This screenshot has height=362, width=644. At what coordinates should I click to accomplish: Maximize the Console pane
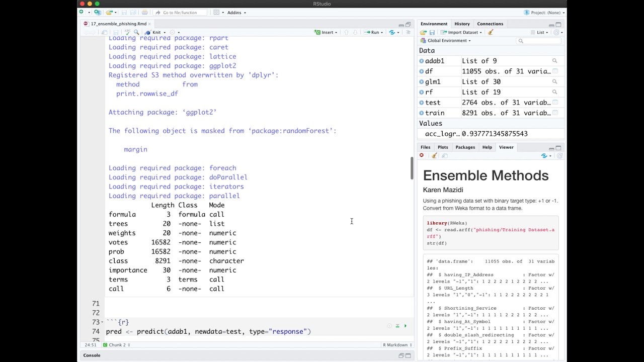pos(408,355)
